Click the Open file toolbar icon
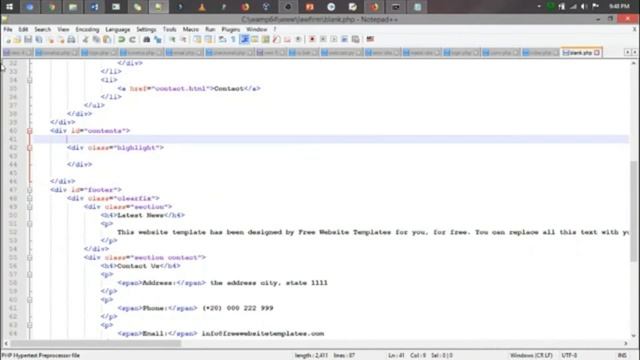Screen dimensions: 640x360 [x=18, y=40]
